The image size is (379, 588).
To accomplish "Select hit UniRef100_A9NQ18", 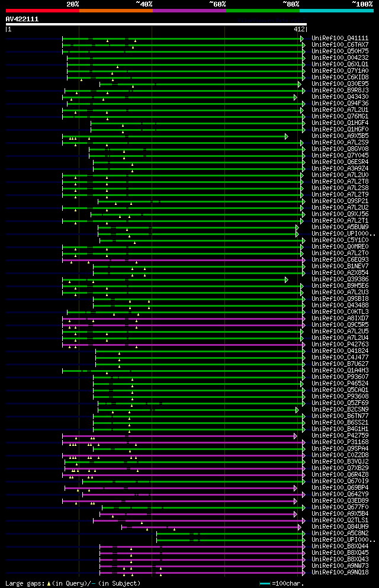I will 340,573.
